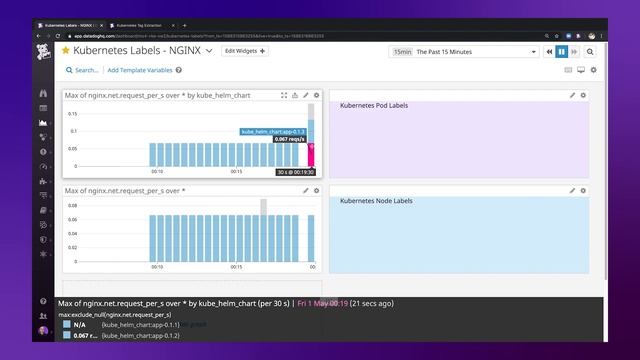Click the user avatar at sidebar bottom
Viewport: 640px width, 360px height.
click(x=43, y=331)
